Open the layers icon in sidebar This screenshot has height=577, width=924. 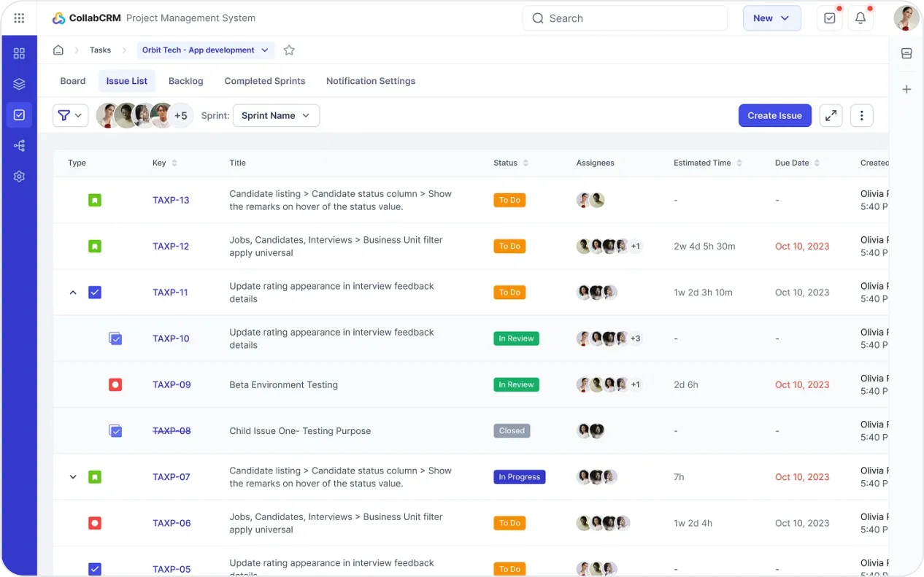point(19,84)
